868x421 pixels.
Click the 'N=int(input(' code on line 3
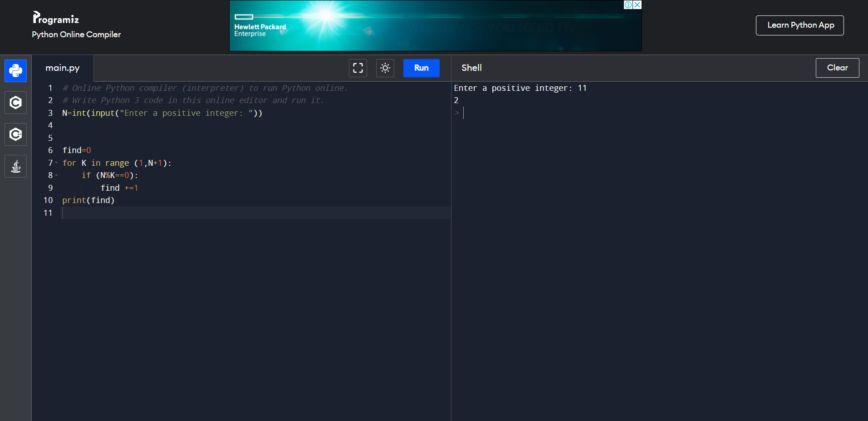91,113
